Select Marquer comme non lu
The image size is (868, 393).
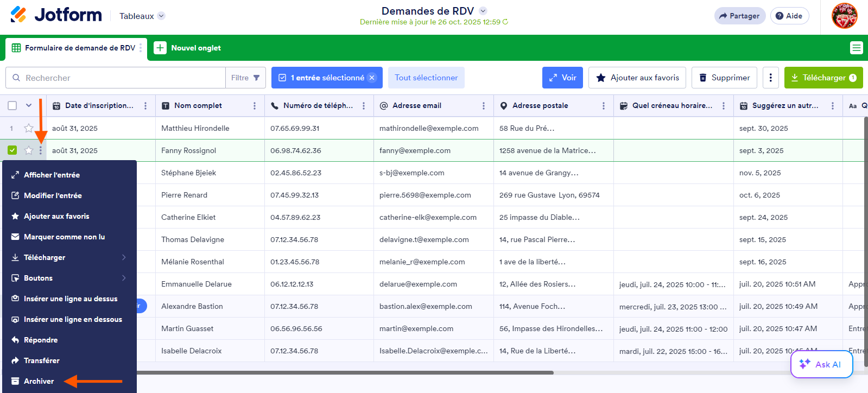pyautogui.click(x=69, y=237)
